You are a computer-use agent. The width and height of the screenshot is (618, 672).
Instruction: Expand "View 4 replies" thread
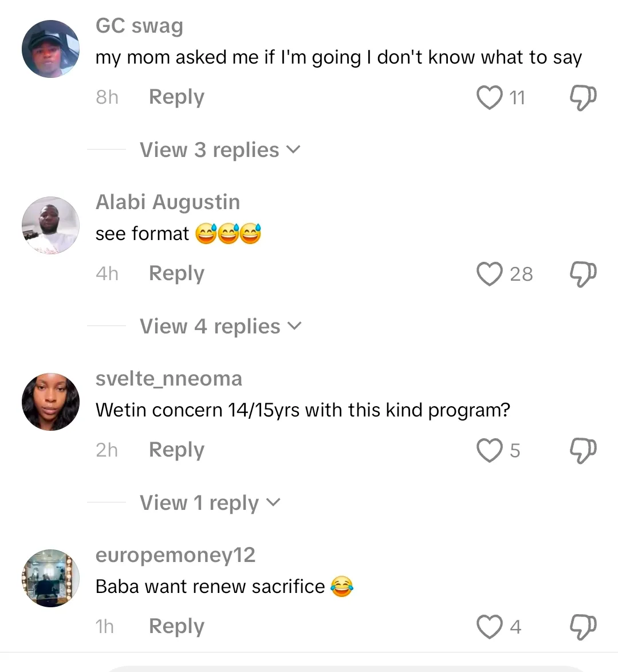pyautogui.click(x=221, y=327)
